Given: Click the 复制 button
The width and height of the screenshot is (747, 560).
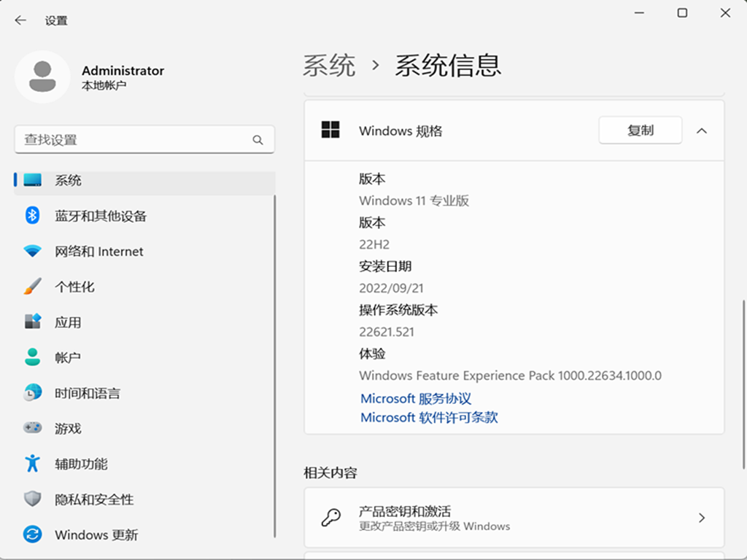Looking at the screenshot, I should [x=640, y=130].
